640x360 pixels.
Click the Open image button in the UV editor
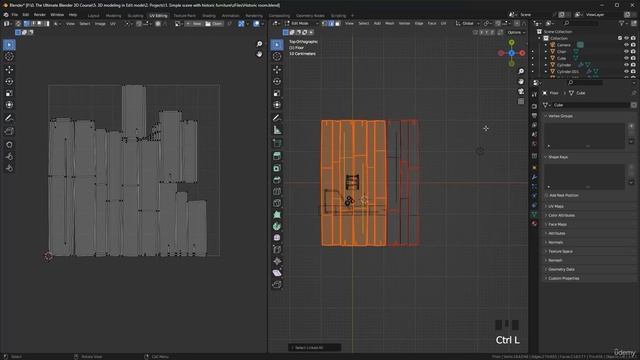[x=214, y=24]
